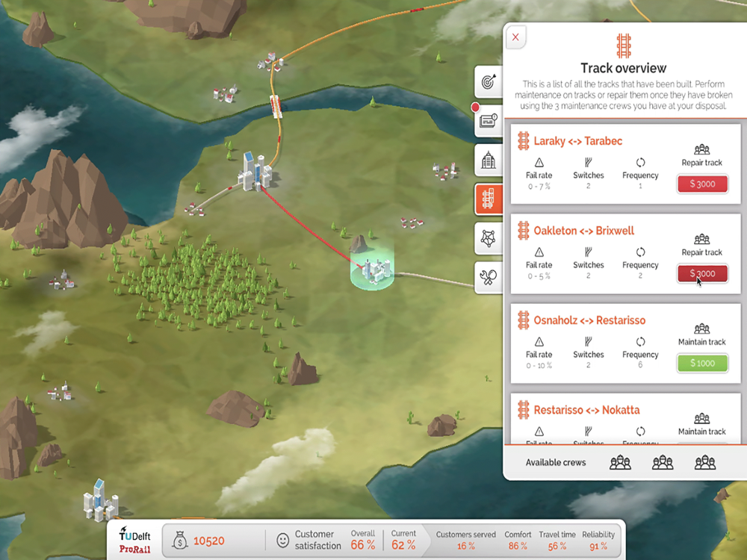Pay $3000 to repair Laraky-Tarabec track
This screenshot has width=747, height=560.
coord(702,184)
